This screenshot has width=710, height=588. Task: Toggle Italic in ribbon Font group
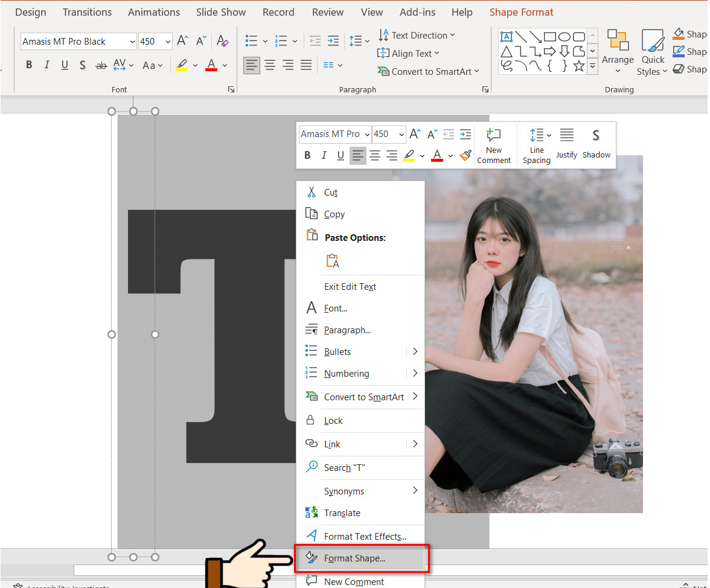[46, 65]
